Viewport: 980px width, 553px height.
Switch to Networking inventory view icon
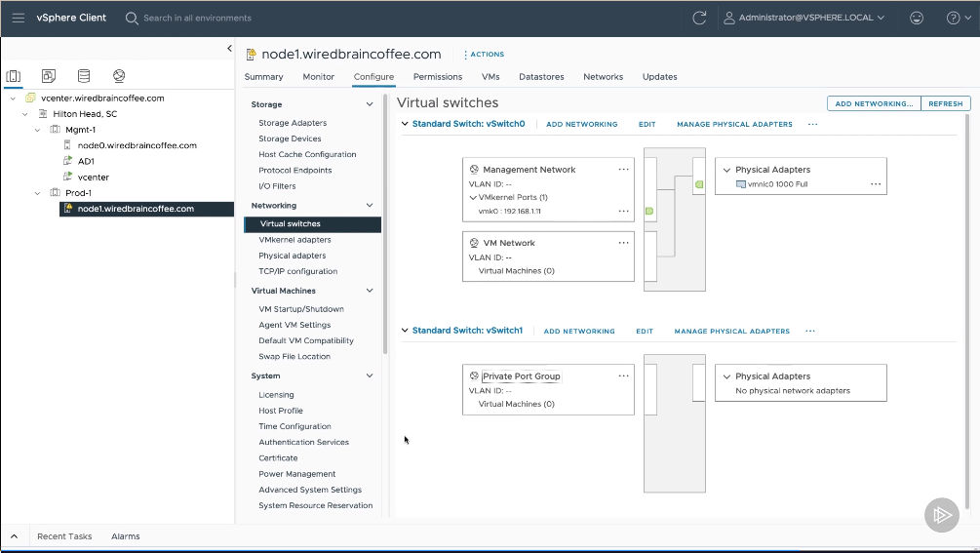(118, 76)
